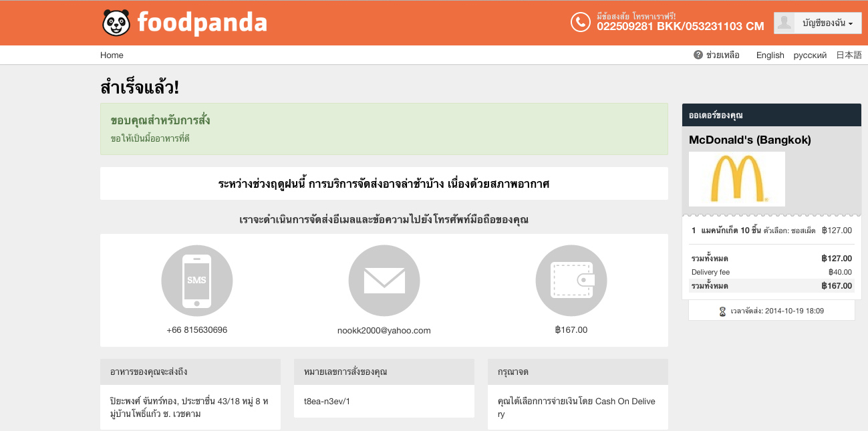Open the ช่วยเหลือ help link
868x431 pixels.
722,55
